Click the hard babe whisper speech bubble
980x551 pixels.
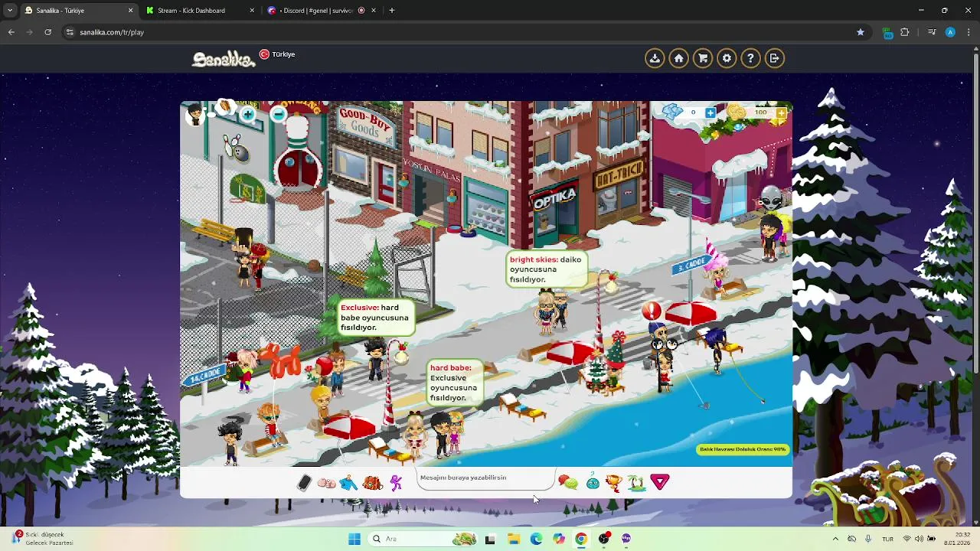pyautogui.click(x=455, y=383)
